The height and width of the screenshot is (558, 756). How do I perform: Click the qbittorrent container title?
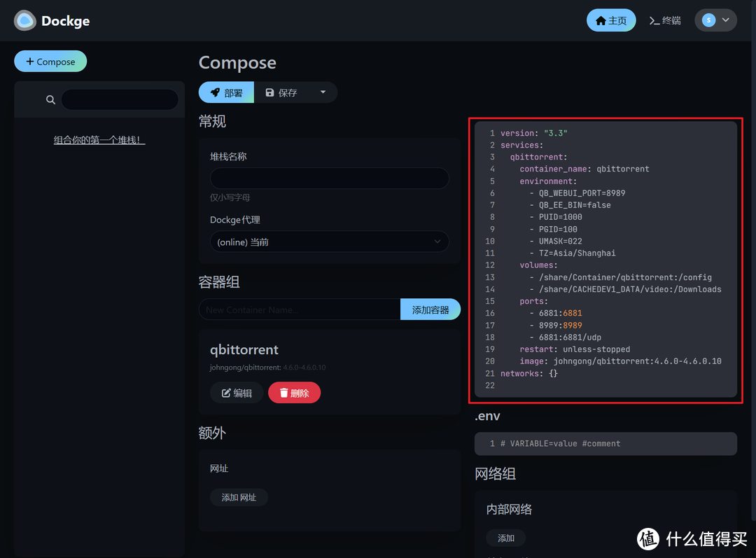click(x=244, y=349)
